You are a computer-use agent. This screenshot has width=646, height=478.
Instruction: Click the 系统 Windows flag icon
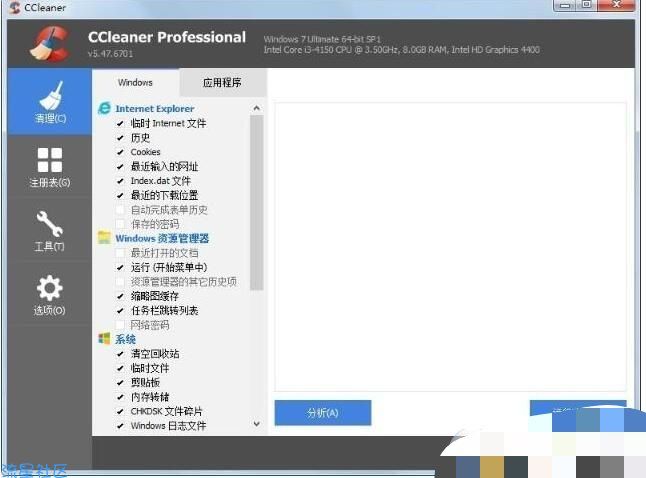click(104, 339)
